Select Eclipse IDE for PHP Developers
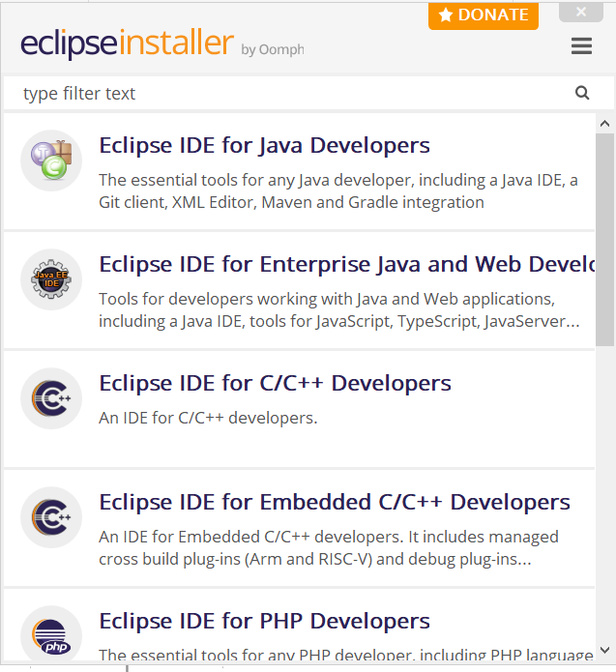 [299, 626]
